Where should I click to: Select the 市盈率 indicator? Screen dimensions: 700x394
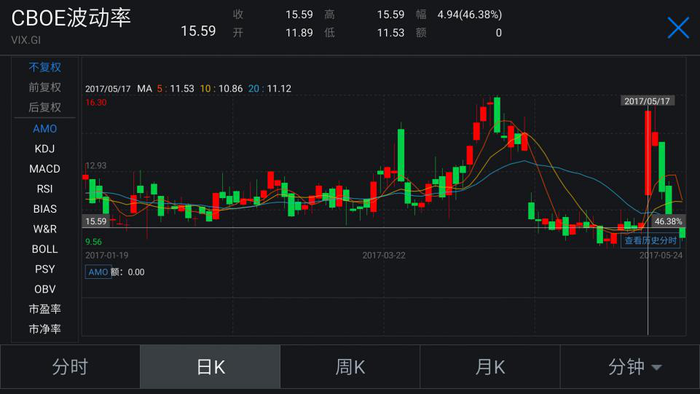click(x=45, y=309)
